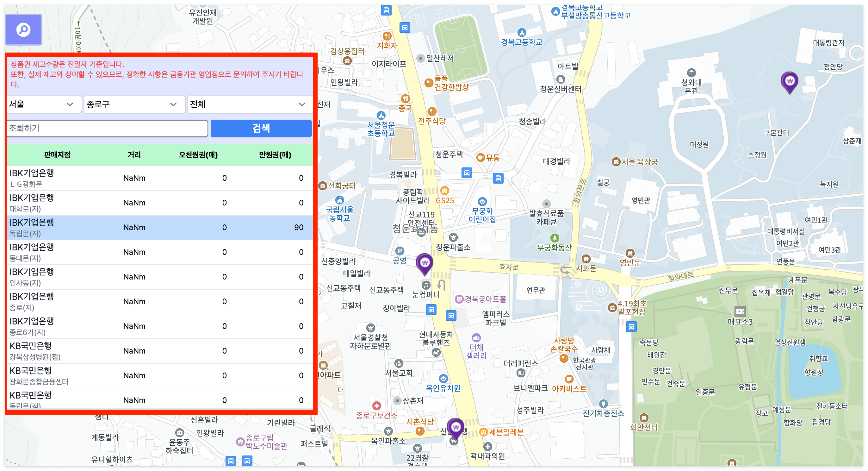
Task: Click the 공영 parking P icon
Action: tap(399, 251)
